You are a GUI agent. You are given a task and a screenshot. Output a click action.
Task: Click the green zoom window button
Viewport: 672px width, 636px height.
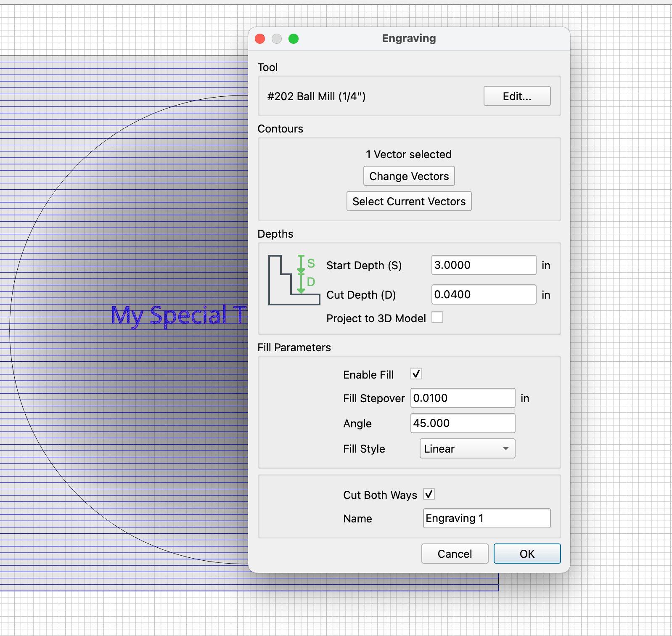[x=294, y=39]
